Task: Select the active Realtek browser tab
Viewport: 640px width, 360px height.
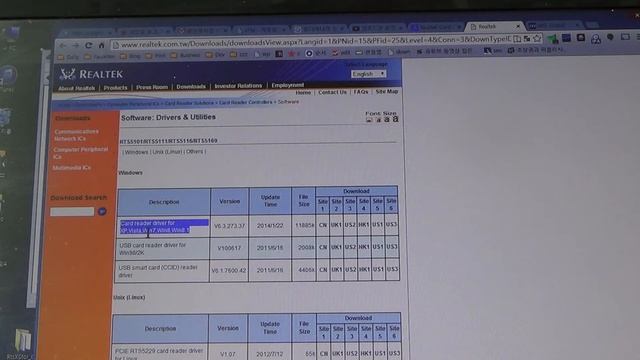Action: click(494, 27)
